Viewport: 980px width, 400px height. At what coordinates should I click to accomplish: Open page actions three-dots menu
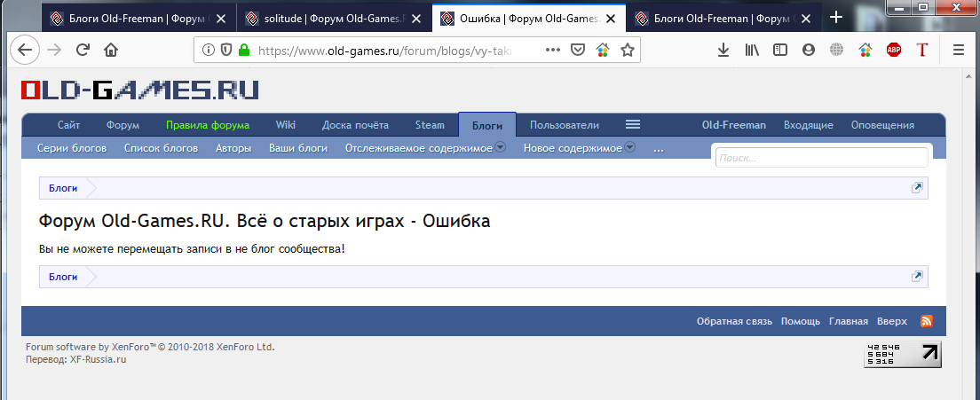pos(552,50)
